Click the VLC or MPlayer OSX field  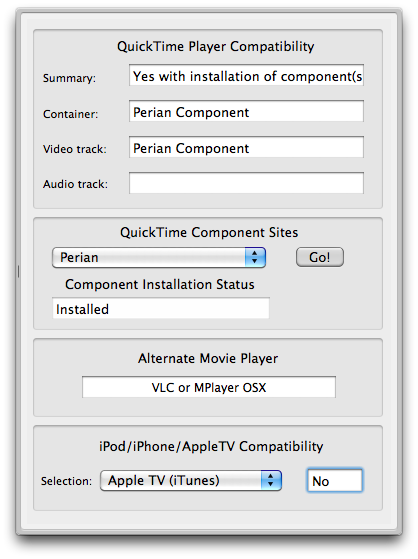coord(209,387)
